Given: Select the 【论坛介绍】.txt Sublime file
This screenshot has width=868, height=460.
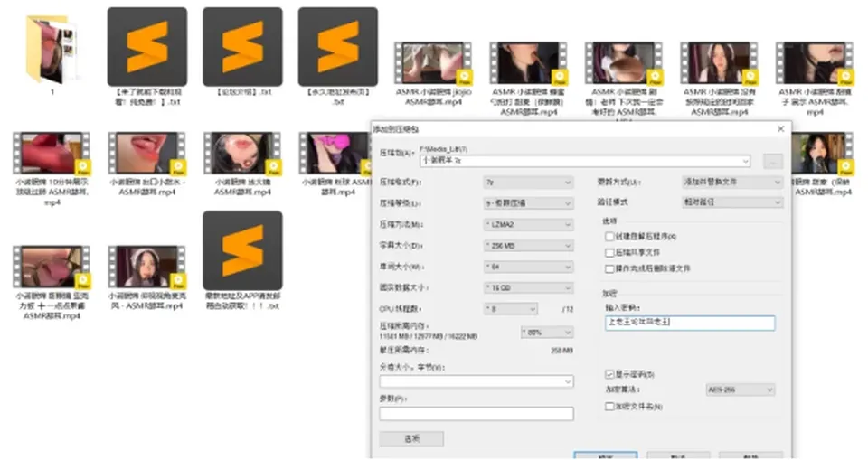Looking at the screenshot, I should pos(242,52).
